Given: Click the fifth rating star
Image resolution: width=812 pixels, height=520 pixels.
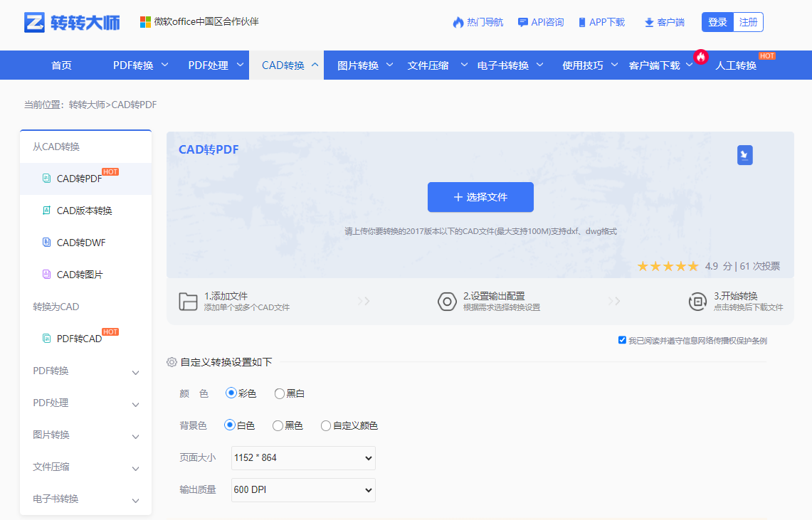Looking at the screenshot, I should pos(692,265).
